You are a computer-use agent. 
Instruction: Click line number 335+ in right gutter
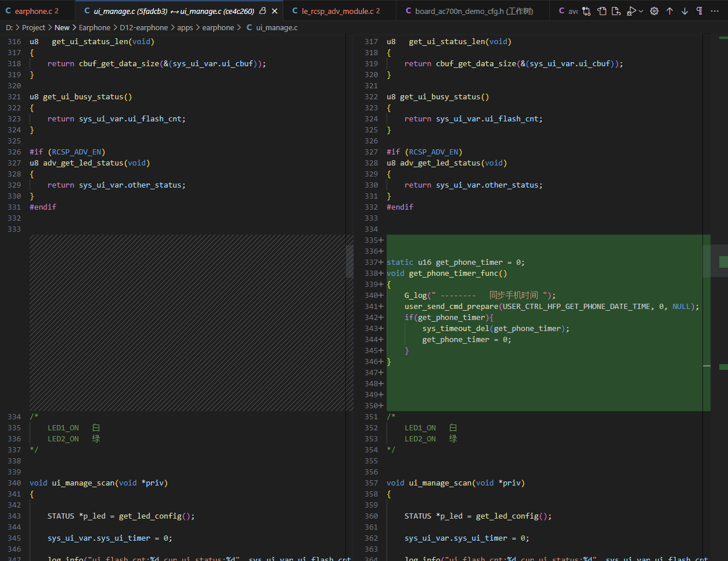374,240
